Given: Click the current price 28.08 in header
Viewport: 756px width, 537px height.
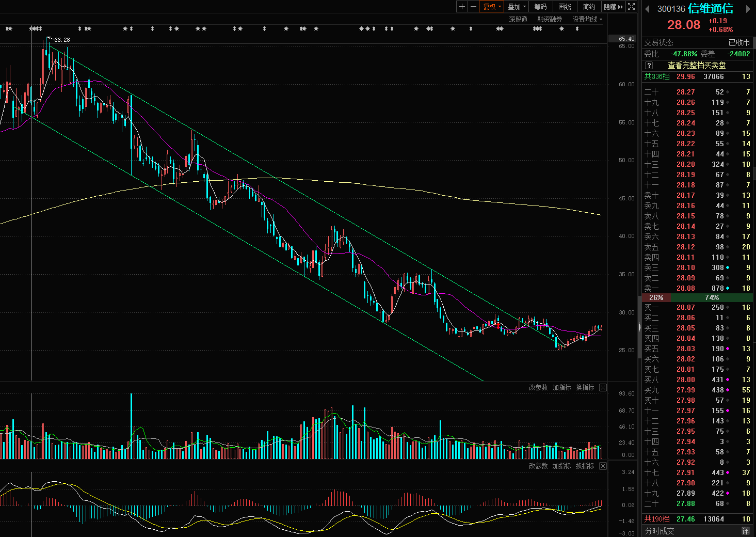Looking at the screenshot, I should tap(684, 25).
